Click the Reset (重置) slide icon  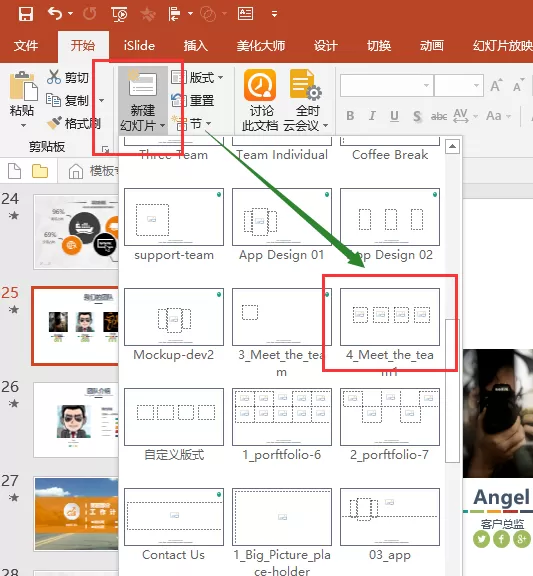(x=179, y=100)
